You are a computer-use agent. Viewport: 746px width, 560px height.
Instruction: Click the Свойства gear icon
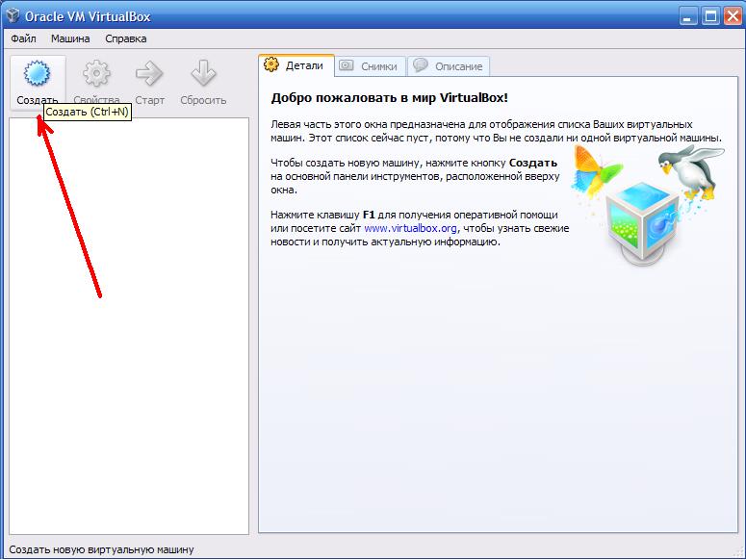click(x=96, y=74)
